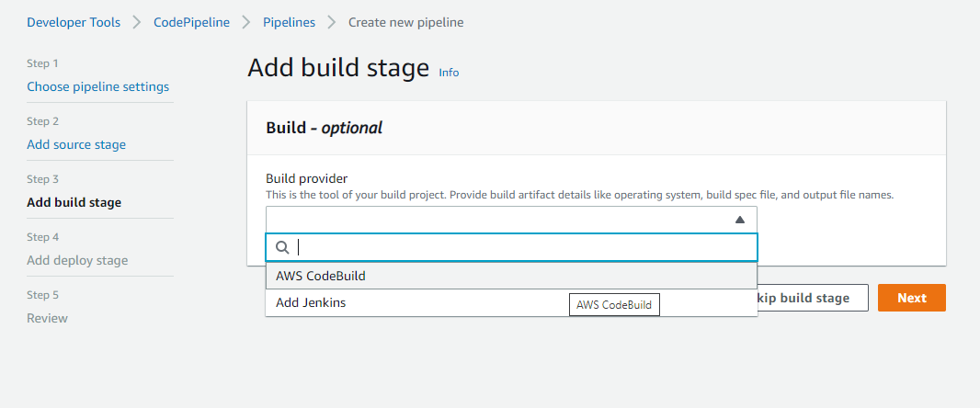Click the search magnifier icon in dropdown
Image resolution: width=980 pixels, height=408 pixels.
point(282,247)
